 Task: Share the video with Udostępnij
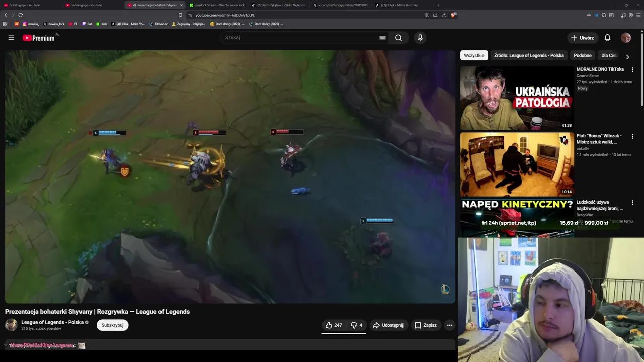click(388, 325)
